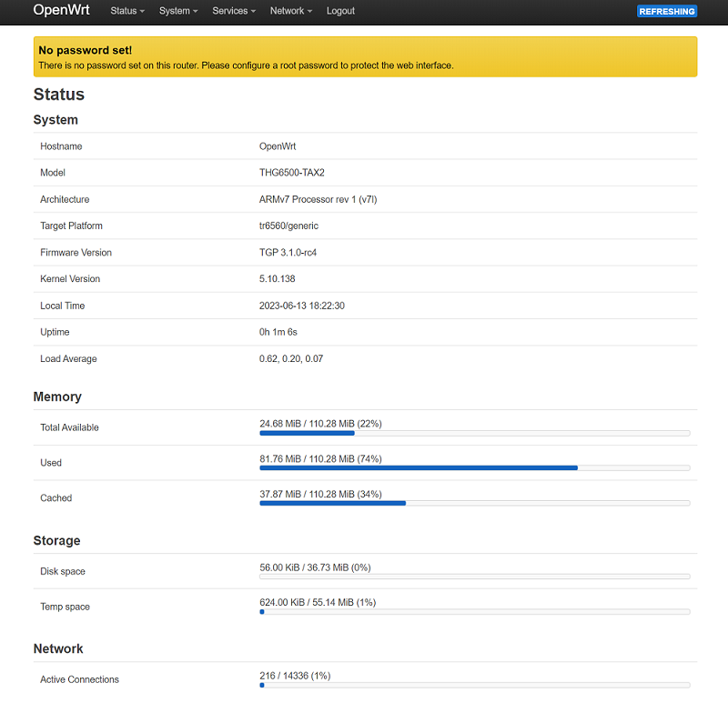Click the 24.68 MiB / 110.28 MiB (22%) text
The image size is (728, 703).
320,424
